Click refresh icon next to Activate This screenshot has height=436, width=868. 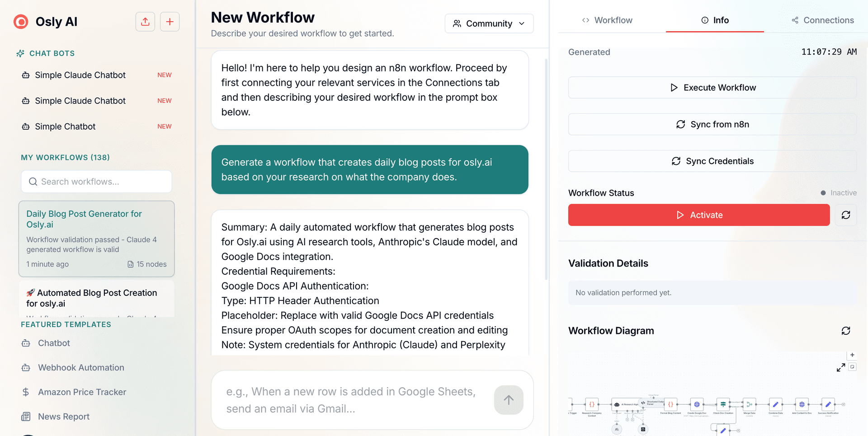coord(846,215)
